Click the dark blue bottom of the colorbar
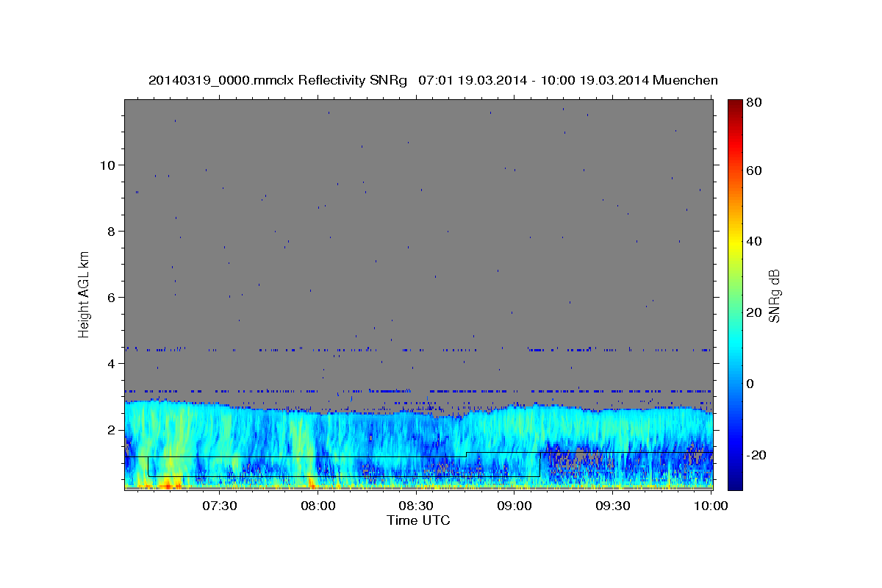Viewport: 882px width, 588px height. pos(735,481)
